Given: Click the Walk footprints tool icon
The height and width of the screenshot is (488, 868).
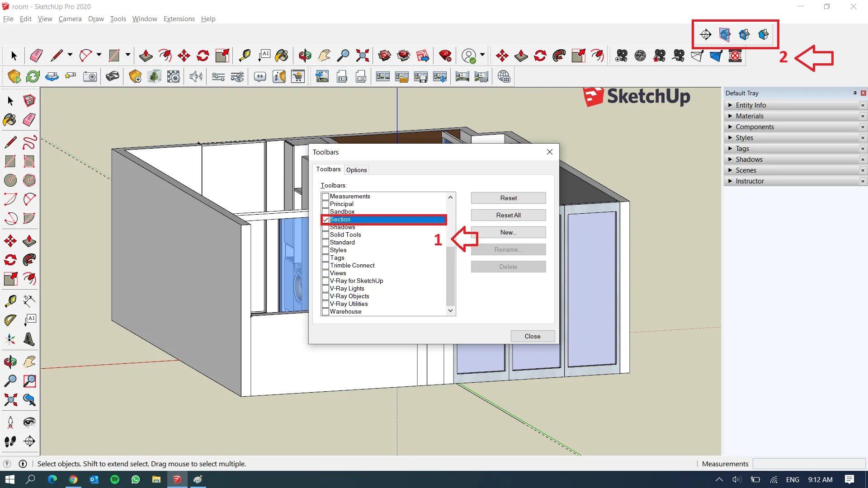Looking at the screenshot, I should [x=10, y=441].
